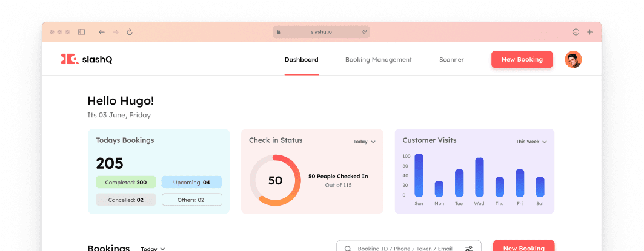Open the filter sliders icon in search box

coord(469,249)
